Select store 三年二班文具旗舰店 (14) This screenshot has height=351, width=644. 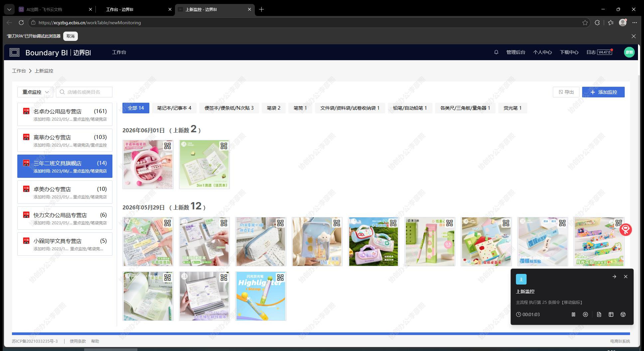point(65,166)
